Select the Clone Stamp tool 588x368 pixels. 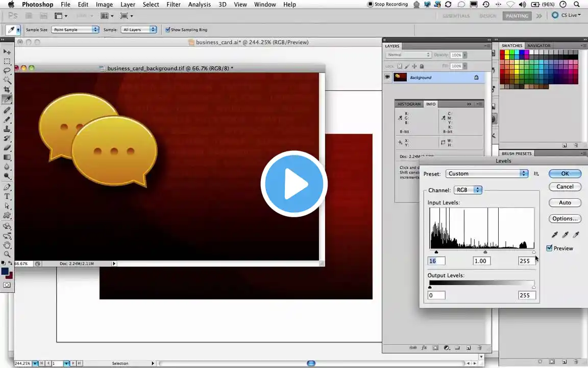7,129
